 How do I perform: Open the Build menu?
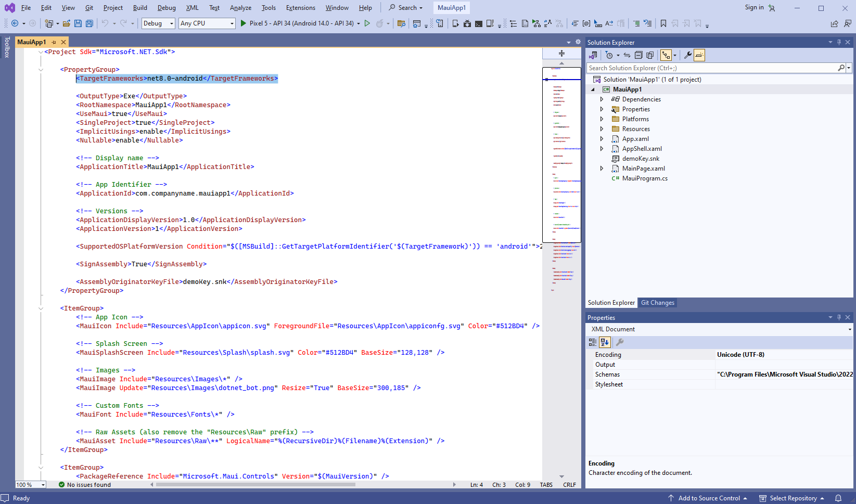140,8
